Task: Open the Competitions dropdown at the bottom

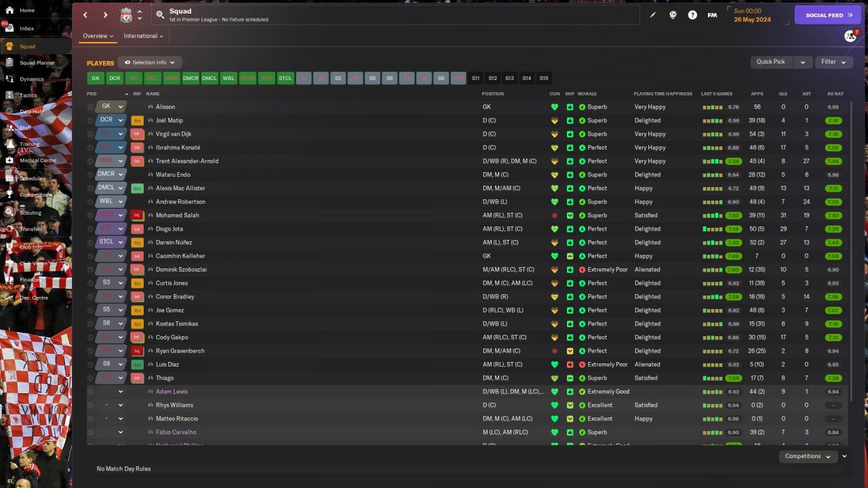Action: coord(808,456)
